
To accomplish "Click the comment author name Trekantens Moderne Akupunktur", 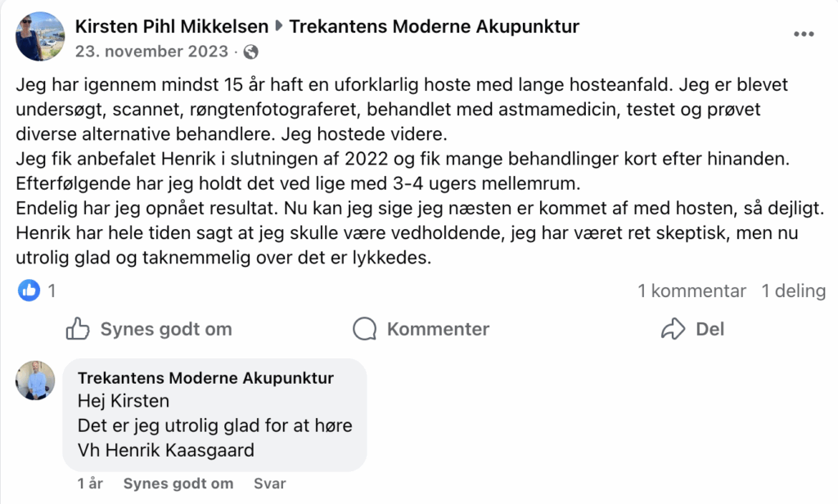I will click(x=205, y=378).
